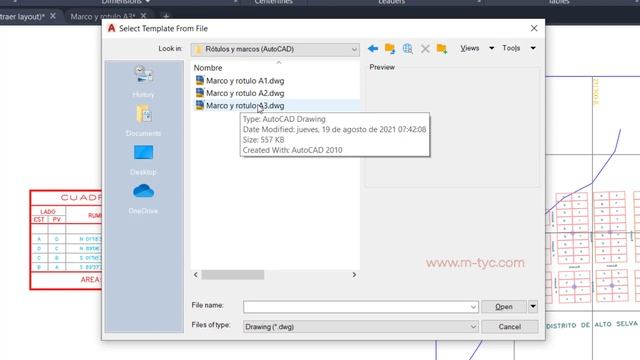Image resolution: width=640 pixels, height=360 pixels.
Task: Click the Nombre column header
Action: click(208, 68)
